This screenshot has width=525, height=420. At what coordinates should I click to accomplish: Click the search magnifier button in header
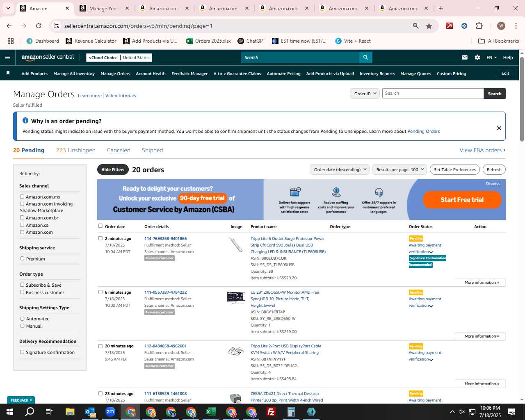coord(365,57)
